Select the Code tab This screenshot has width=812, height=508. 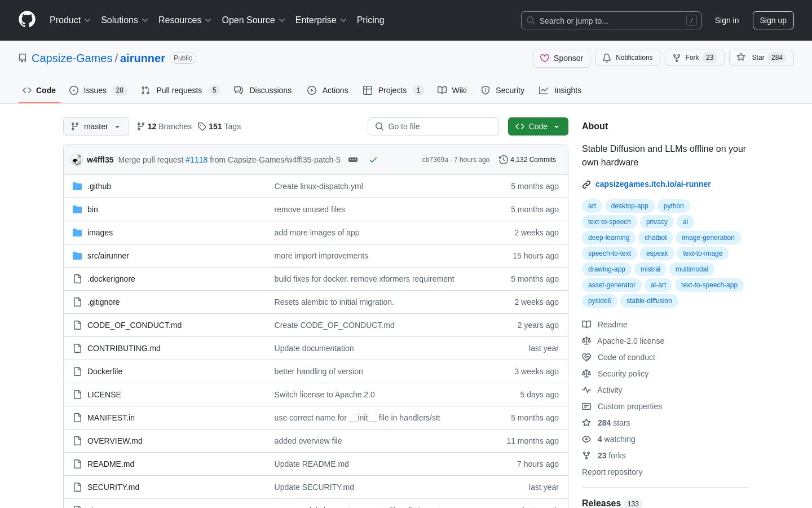(39, 90)
